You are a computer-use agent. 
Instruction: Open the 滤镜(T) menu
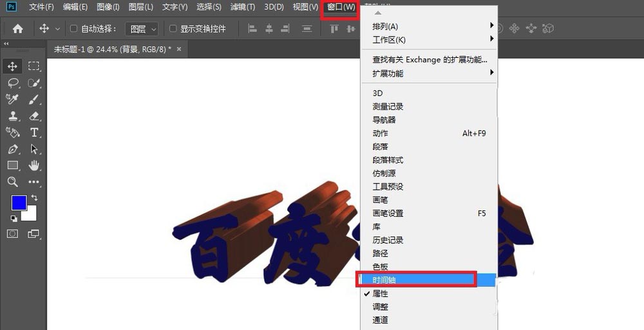[243, 7]
